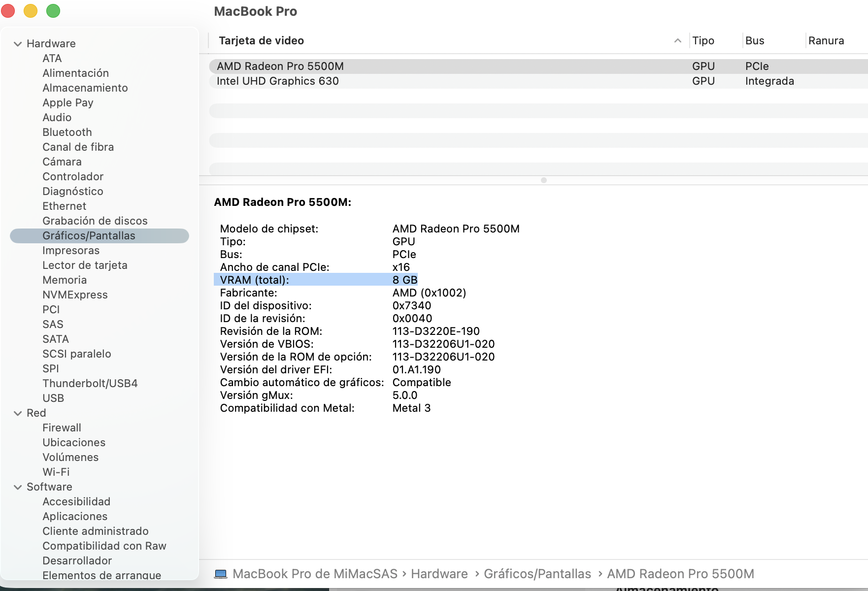Open Desarrollador under Software

[x=77, y=561]
